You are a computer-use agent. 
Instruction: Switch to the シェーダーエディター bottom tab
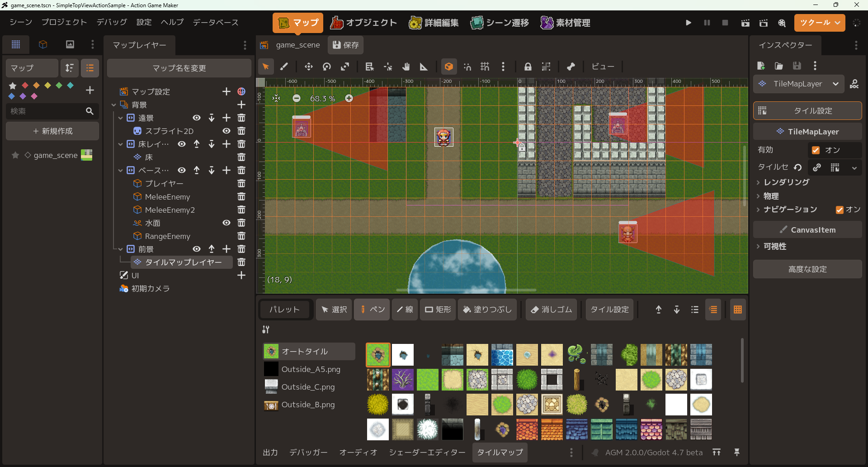pos(427,452)
